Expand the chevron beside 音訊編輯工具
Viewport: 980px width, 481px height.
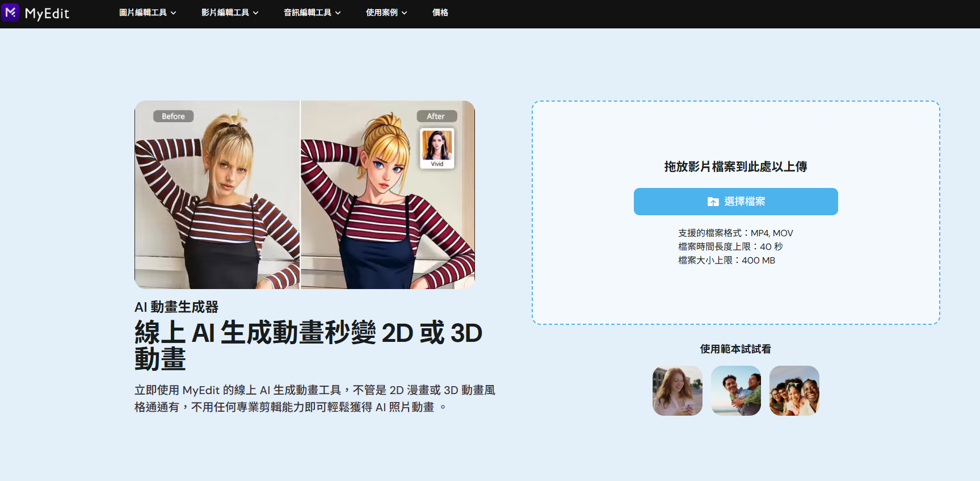(338, 13)
